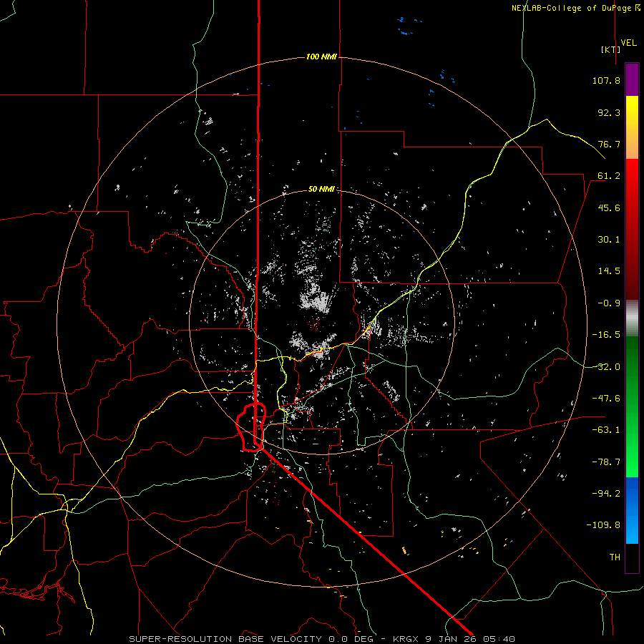Click the VEL legend title
Screen dimensions: 644x644
(x=628, y=43)
